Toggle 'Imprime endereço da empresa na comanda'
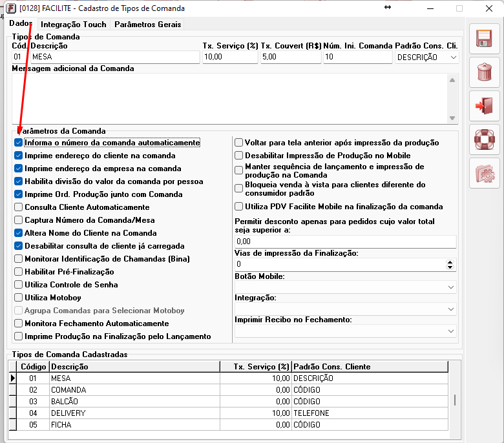Image resolution: width=504 pixels, height=443 pixels. [x=18, y=169]
